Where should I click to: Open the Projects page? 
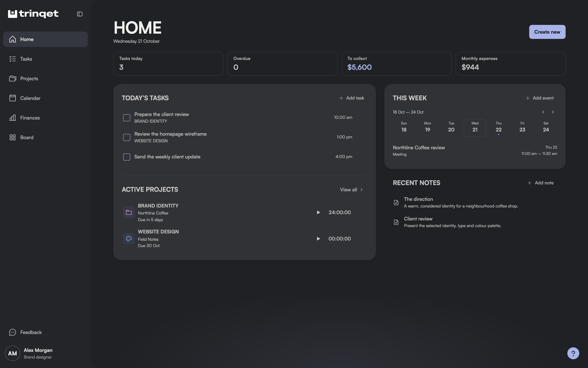(x=45, y=79)
